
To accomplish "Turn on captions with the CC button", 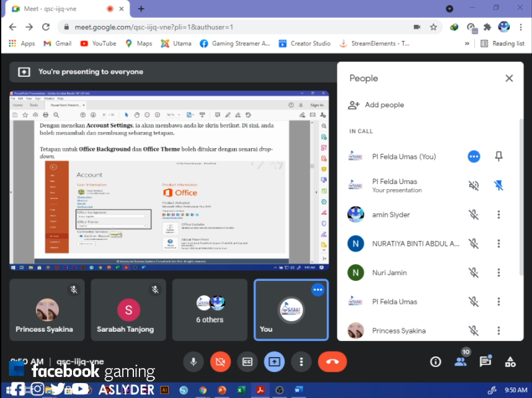I will coord(247,361).
